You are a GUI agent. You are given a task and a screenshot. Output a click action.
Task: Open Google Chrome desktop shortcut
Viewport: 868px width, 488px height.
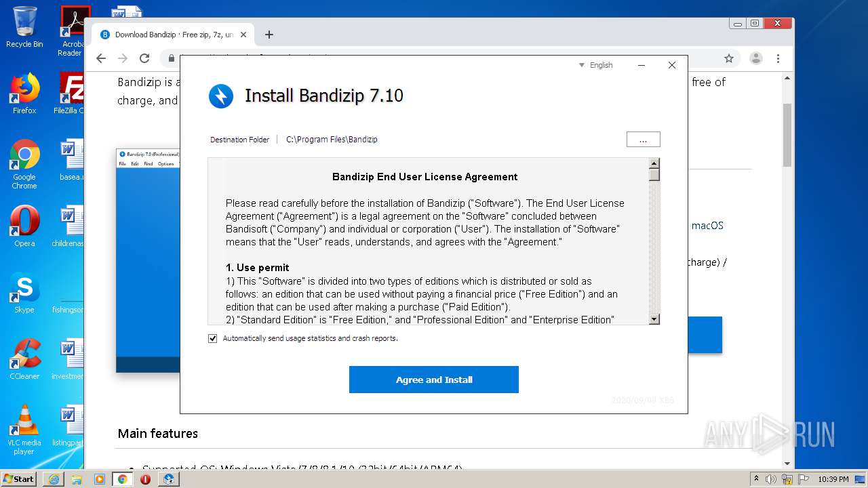(24, 165)
